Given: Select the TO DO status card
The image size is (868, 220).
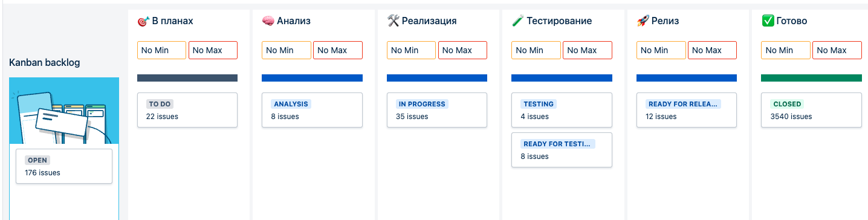Looking at the screenshot, I should pos(187,110).
